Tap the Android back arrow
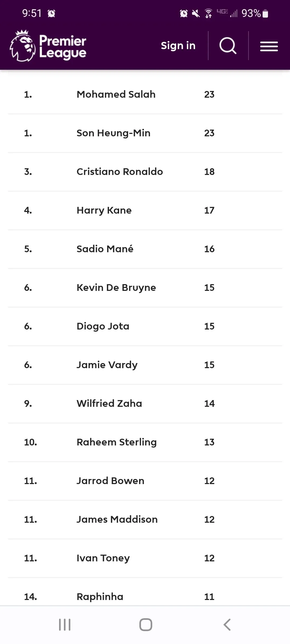The height and width of the screenshot is (644, 290). pos(227,624)
